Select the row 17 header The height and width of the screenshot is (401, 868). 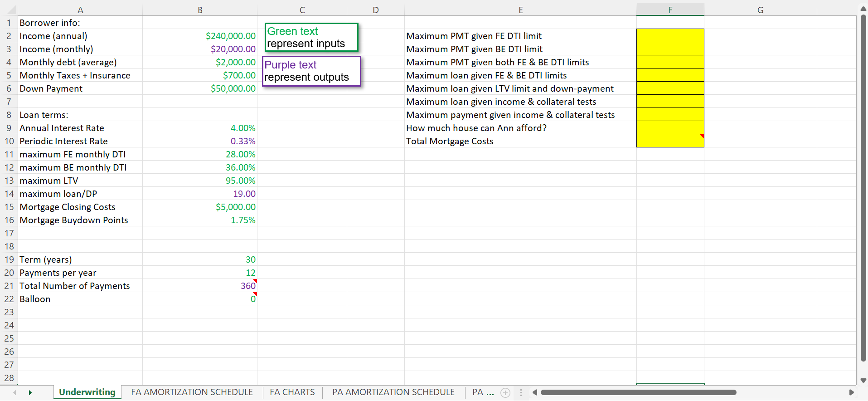(9, 233)
